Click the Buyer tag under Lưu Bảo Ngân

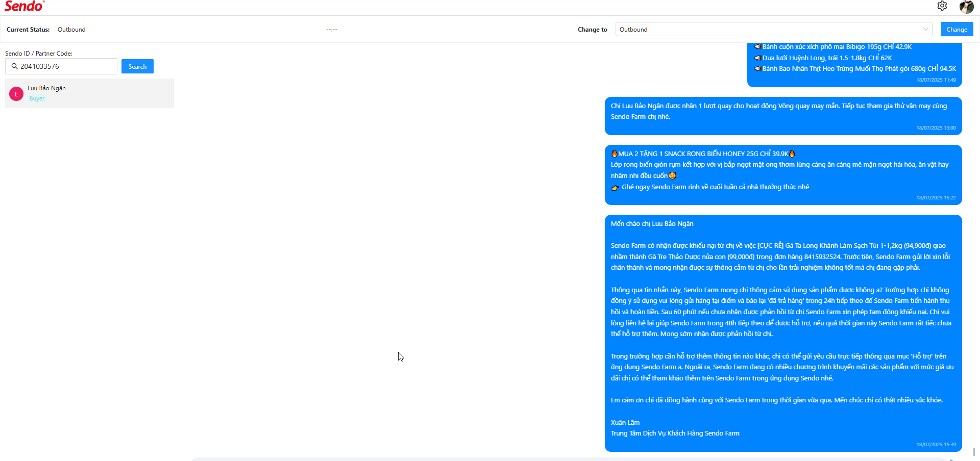(37, 98)
